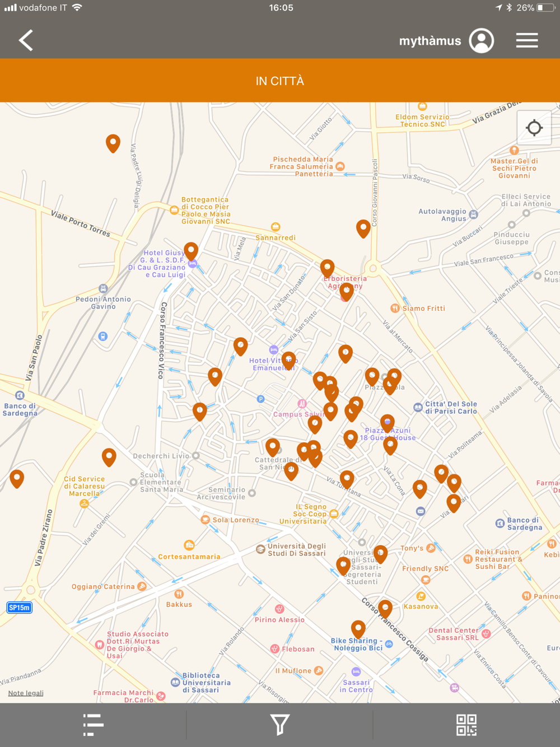Tap the orange pin above Erboristeria label
Viewport: 560px width, 747px height.
click(328, 269)
